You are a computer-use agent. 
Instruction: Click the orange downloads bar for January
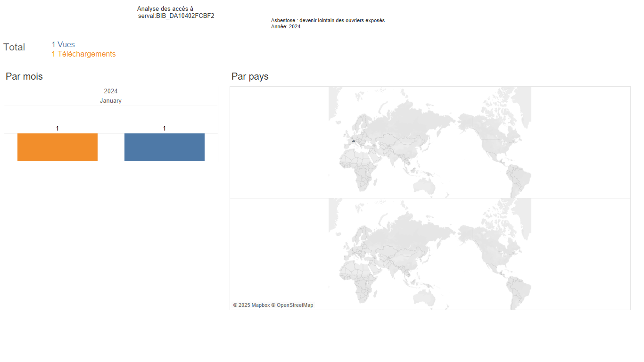(58, 147)
